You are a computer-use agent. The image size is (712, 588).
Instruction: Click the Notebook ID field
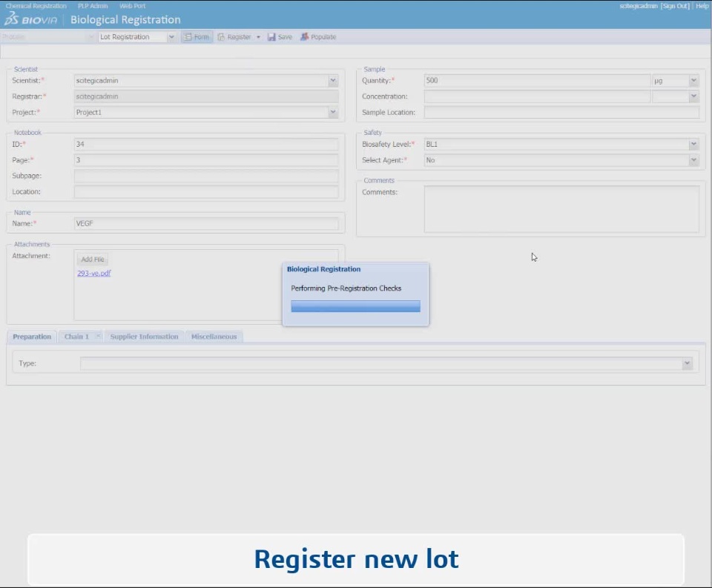[206, 144]
